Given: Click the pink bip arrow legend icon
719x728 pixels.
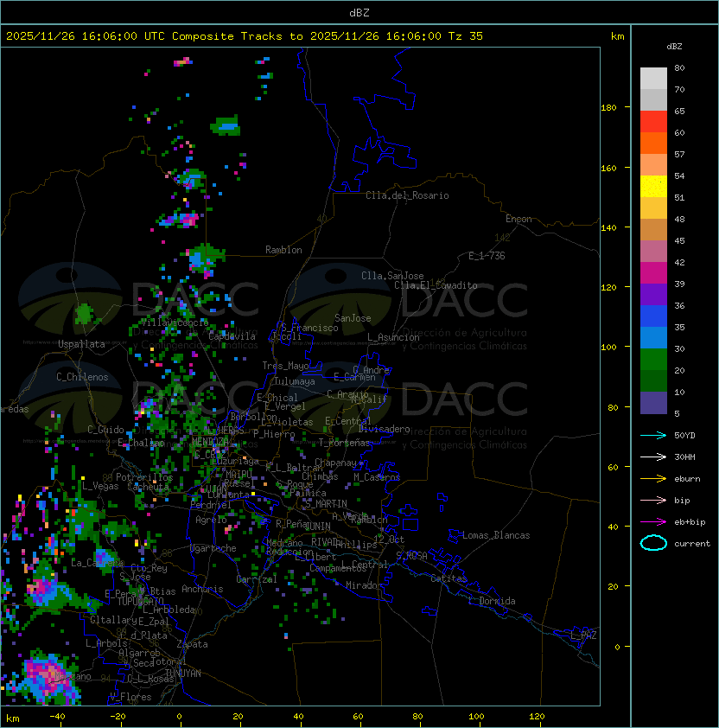Looking at the screenshot, I should pos(653,500).
